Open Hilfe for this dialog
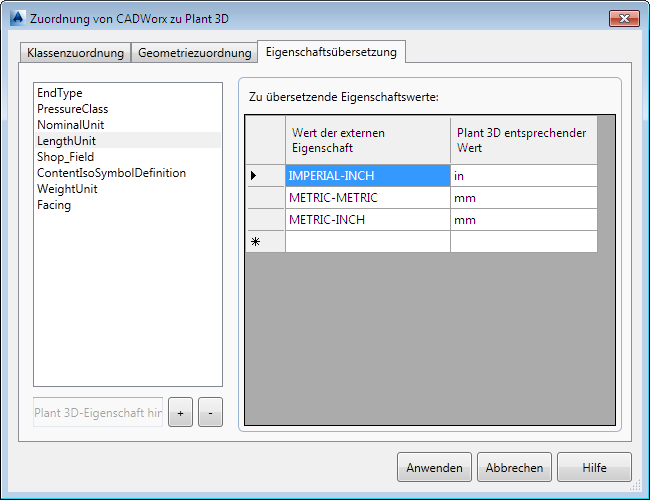This screenshot has height=500, width=650. (x=594, y=467)
